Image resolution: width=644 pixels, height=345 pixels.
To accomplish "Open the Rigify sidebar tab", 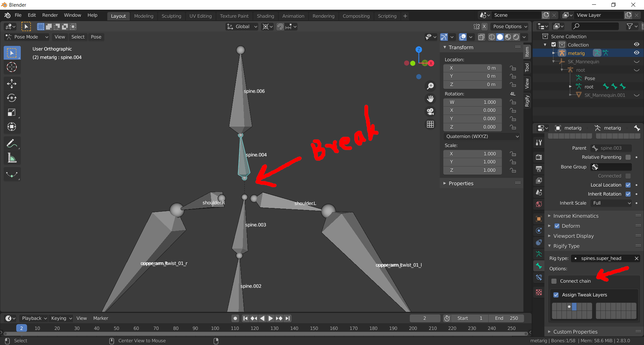I will [527, 101].
